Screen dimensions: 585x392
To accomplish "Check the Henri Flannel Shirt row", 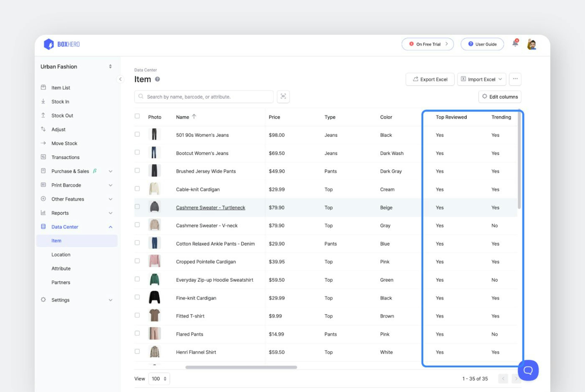I will pos(137,351).
